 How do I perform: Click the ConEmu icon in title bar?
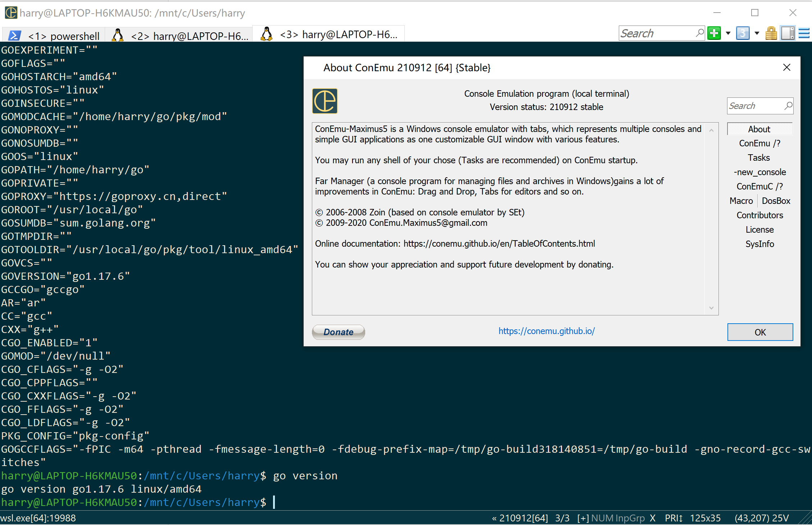point(11,13)
